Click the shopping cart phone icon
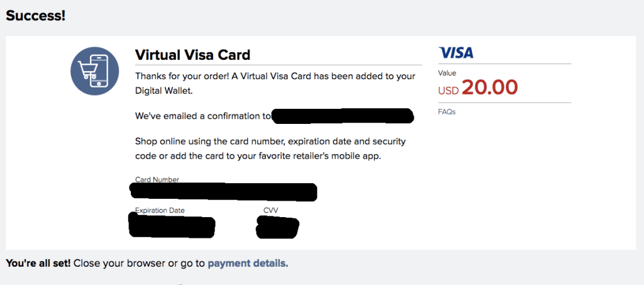Viewport: 644px width, 285px height. [x=95, y=71]
